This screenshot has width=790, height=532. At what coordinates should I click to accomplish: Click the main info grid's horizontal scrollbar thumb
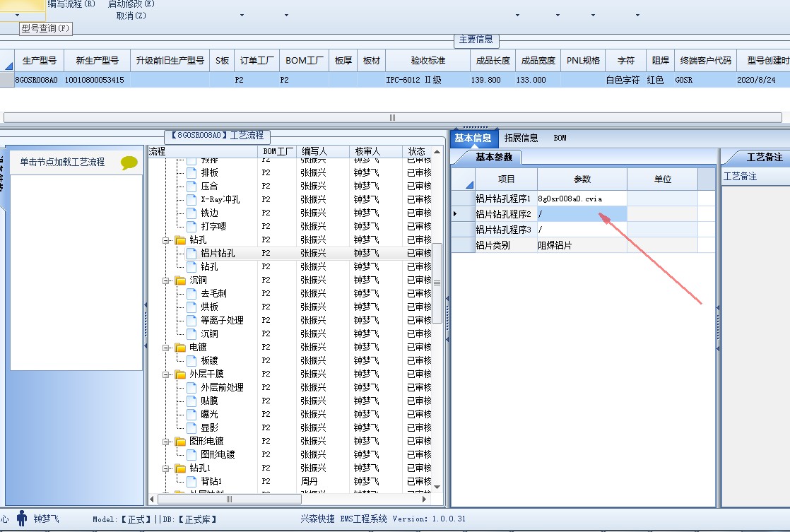coord(392,117)
